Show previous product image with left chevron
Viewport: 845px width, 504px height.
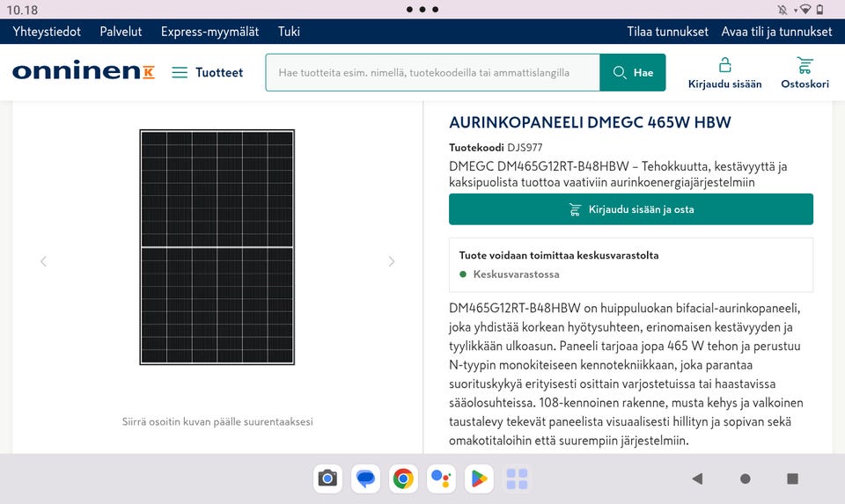click(x=44, y=262)
